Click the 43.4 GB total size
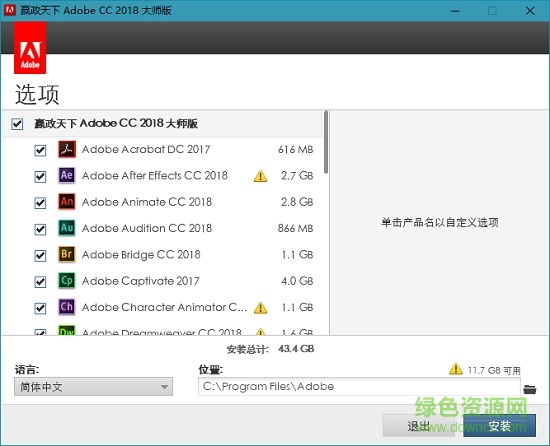The height and width of the screenshot is (446, 550). coord(296,349)
